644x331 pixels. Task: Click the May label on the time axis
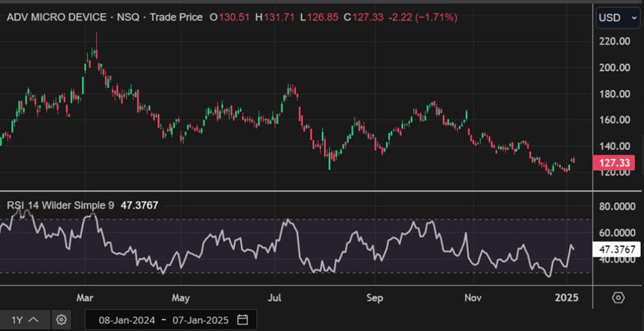coord(180,297)
